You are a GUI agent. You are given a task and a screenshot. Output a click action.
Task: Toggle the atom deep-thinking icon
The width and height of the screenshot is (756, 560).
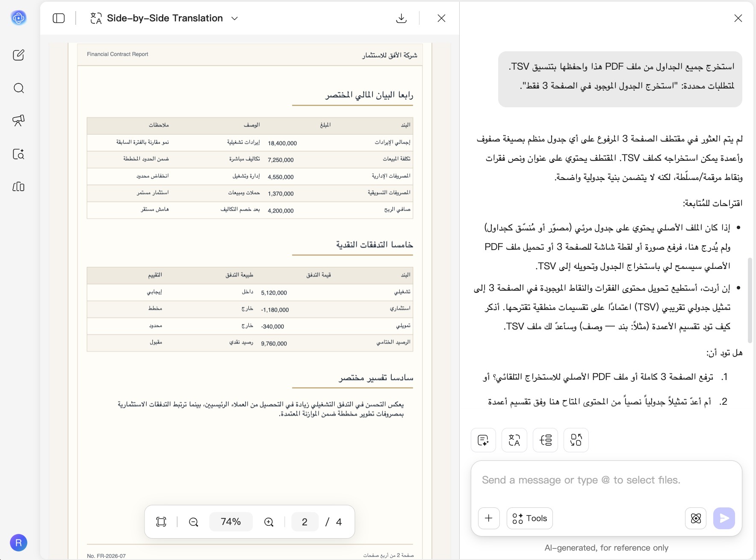(696, 518)
